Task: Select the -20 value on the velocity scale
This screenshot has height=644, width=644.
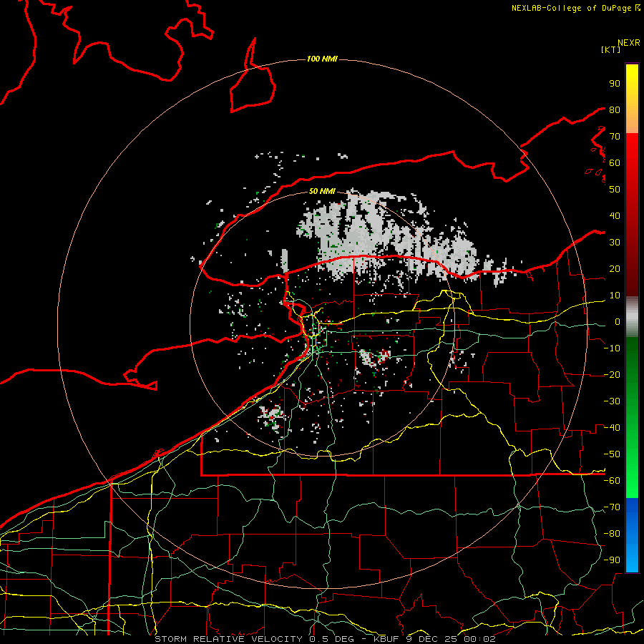Action: click(x=613, y=375)
